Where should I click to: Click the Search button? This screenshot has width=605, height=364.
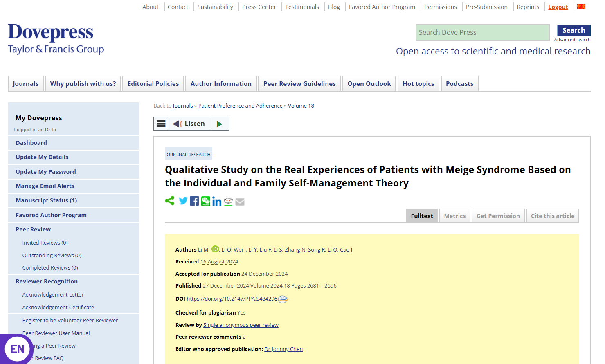(574, 30)
